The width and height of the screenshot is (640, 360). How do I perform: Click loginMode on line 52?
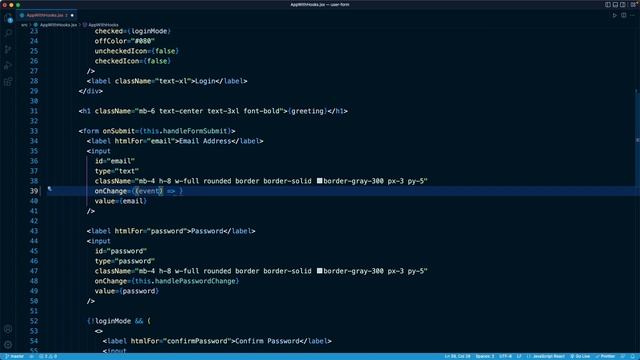pos(113,321)
